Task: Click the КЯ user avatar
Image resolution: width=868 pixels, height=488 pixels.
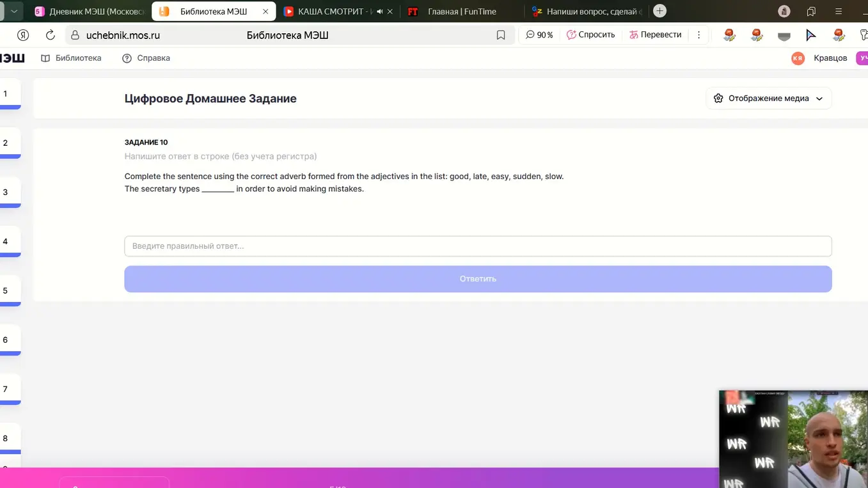Action: pos(798,58)
